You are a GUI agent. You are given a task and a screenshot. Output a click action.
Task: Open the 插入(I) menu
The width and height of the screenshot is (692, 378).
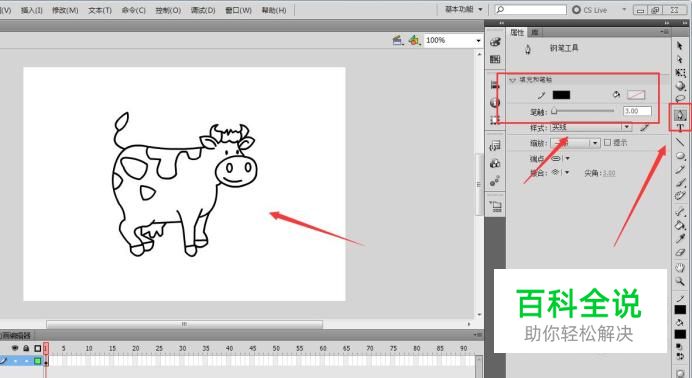[32, 10]
